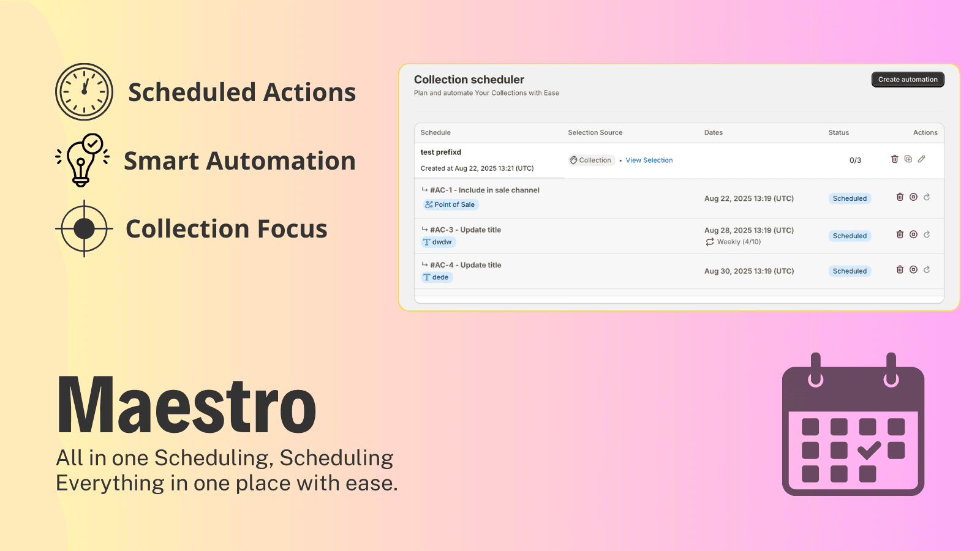This screenshot has height=551, width=980.
Task: Select the Dates column header
Action: 713,132
